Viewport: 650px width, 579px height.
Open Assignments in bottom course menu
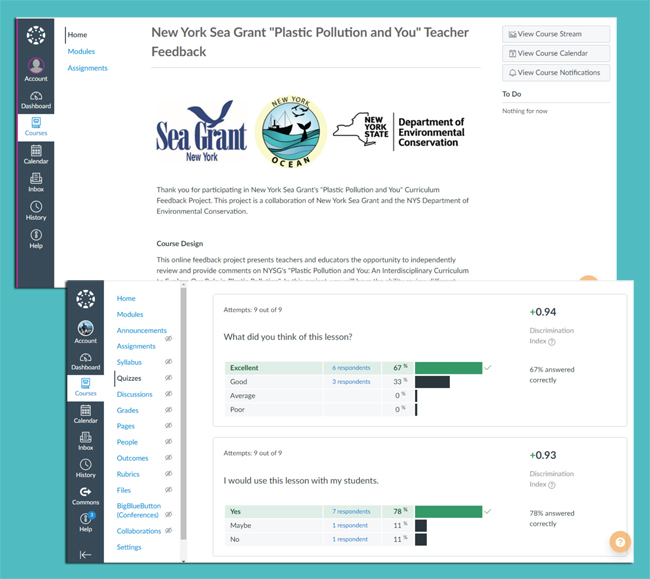click(x=136, y=346)
